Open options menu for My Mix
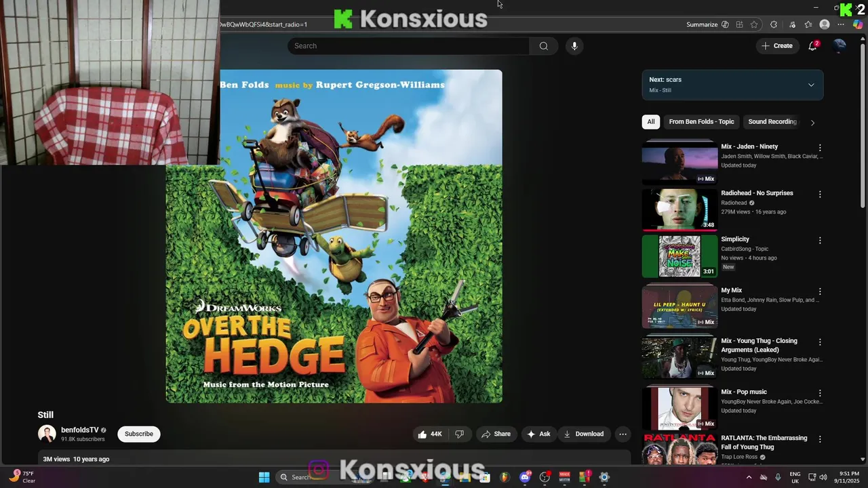Viewport: 868px width, 488px height. tap(820, 291)
